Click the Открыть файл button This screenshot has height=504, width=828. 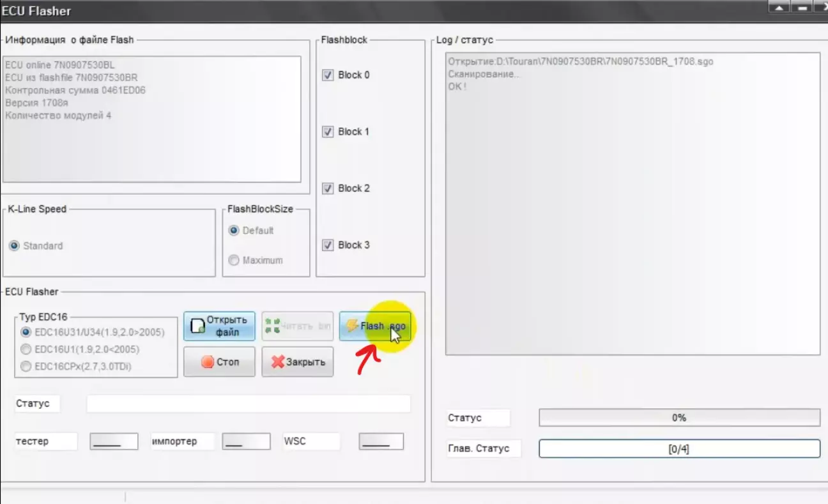[x=219, y=326]
